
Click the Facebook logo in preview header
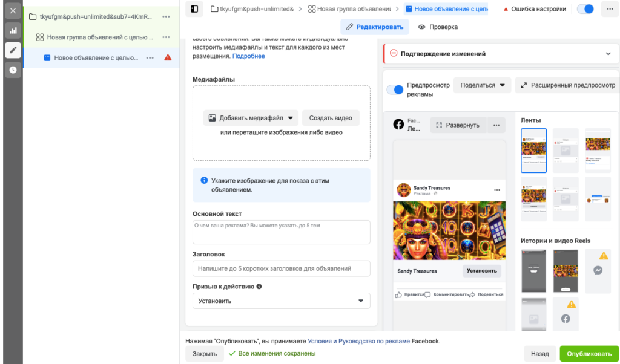click(x=398, y=125)
